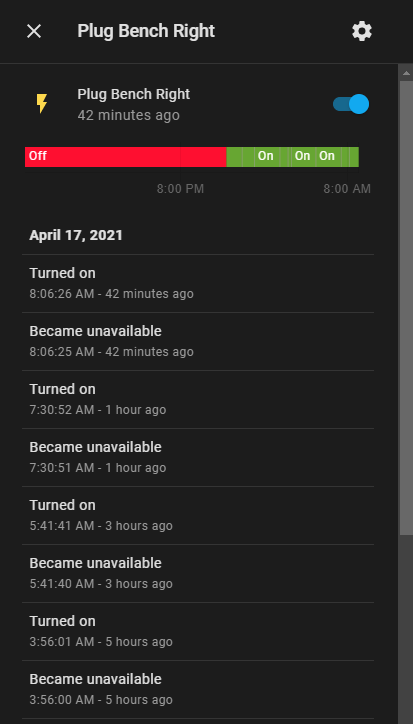Select the Turned on 8:06:26 AM entry

pos(198,284)
